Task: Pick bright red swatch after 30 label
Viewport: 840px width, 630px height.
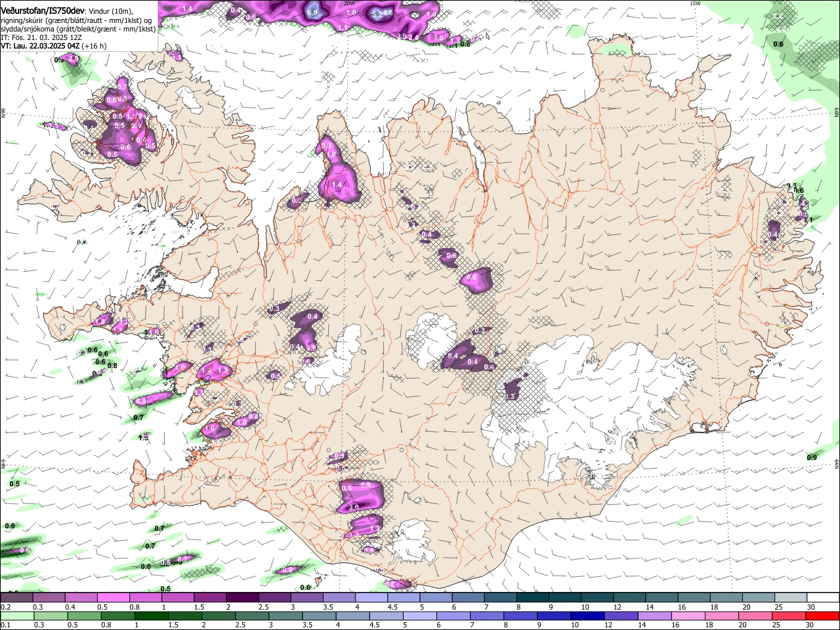Action: 823,616
